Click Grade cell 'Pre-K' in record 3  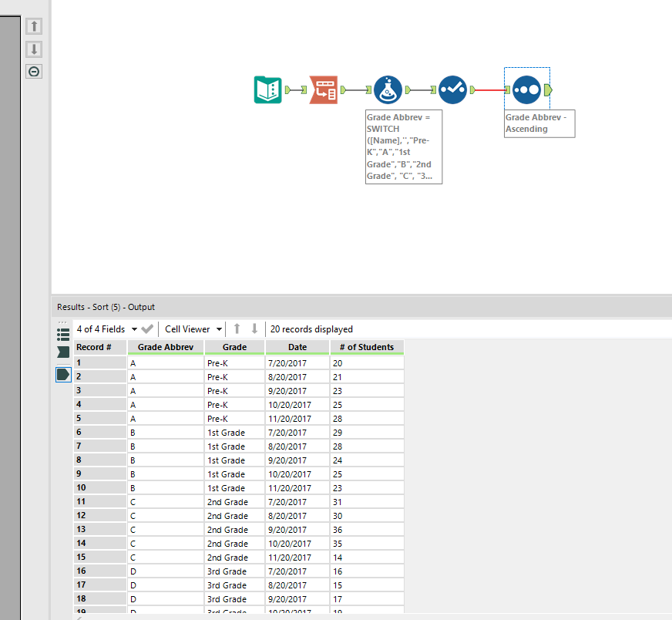pyautogui.click(x=234, y=391)
